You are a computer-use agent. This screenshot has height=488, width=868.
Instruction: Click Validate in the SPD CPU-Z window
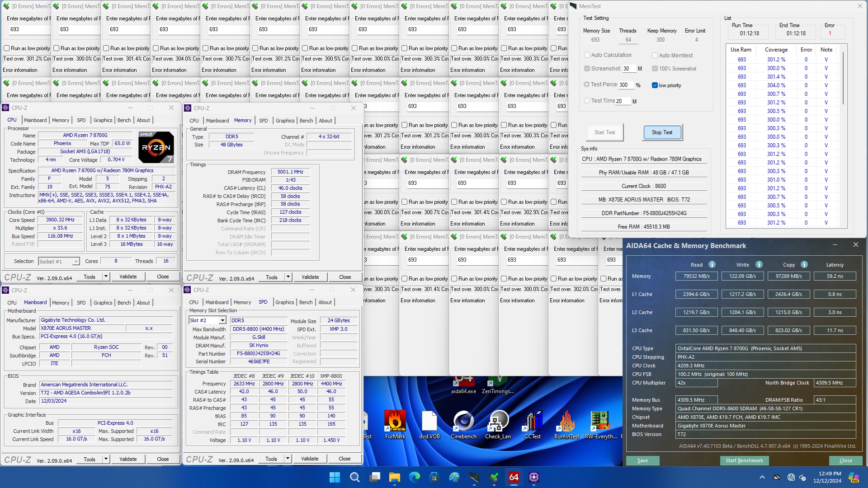(310, 459)
